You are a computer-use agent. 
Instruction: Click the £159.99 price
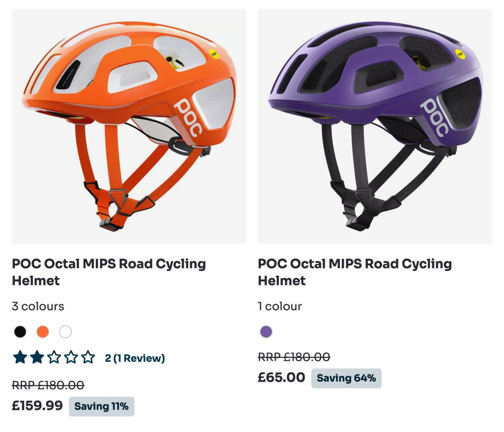37,406
